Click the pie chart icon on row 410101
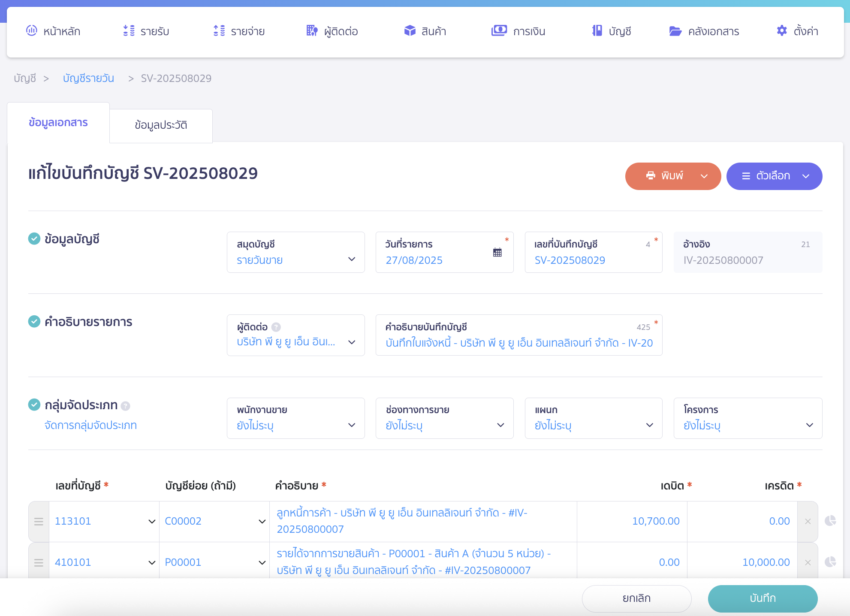Image resolution: width=850 pixels, height=616 pixels. 830,562
